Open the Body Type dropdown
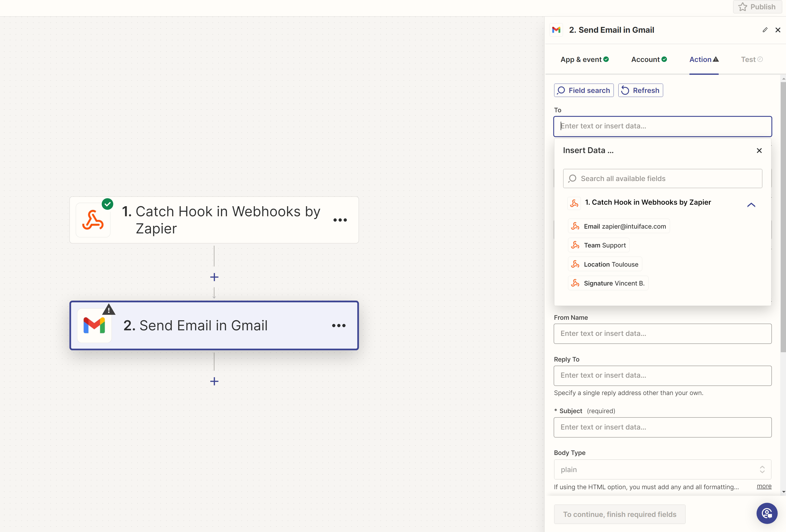786x532 pixels. [663, 469]
